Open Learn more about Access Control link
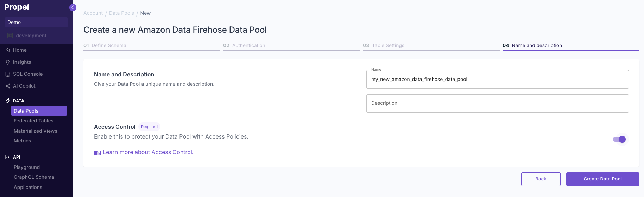The width and height of the screenshot is (644, 197). pos(148,152)
